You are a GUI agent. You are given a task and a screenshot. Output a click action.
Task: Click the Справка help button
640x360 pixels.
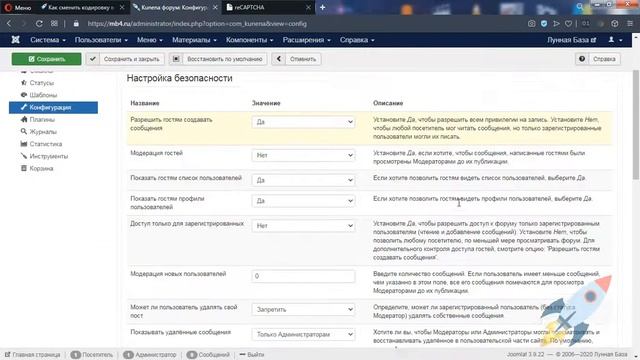(x=598, y=59)
